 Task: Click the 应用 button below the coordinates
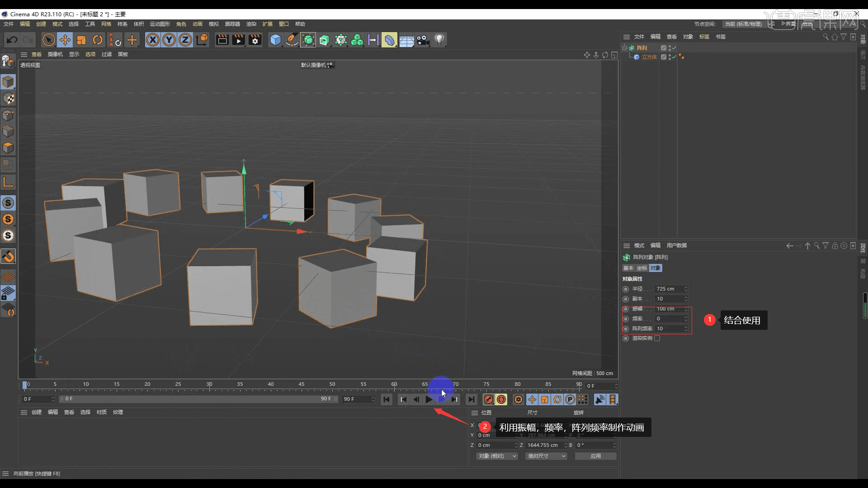point(596,456)
